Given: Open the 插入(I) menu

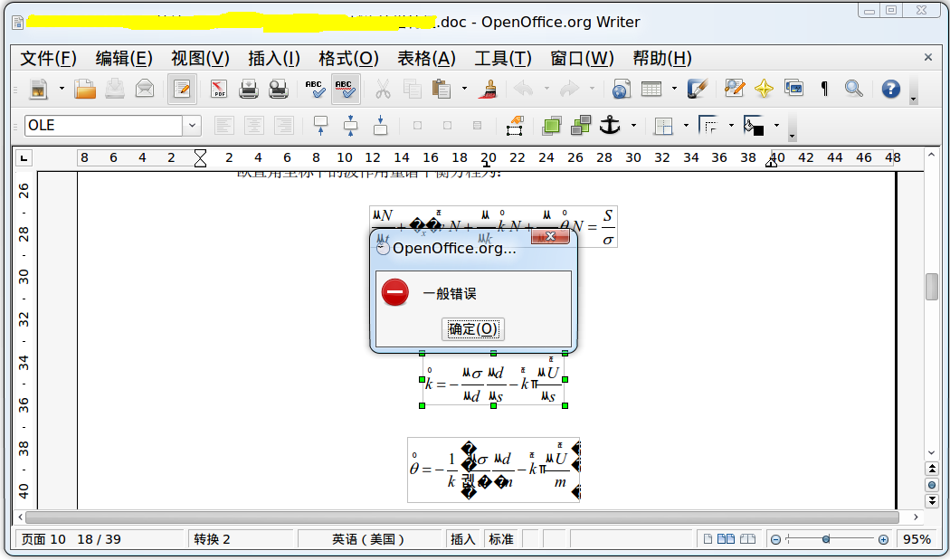Looking at the screenshot, I should click(x=274, y=59).
